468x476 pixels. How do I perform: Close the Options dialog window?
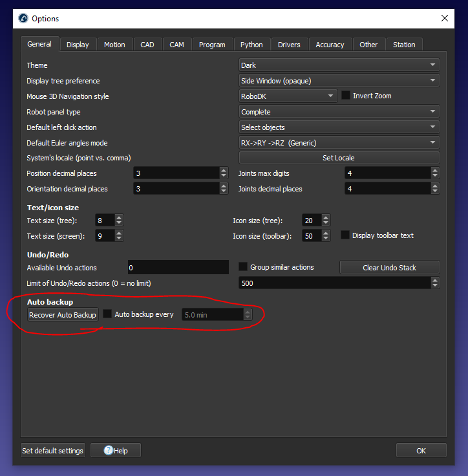[444, 18]
